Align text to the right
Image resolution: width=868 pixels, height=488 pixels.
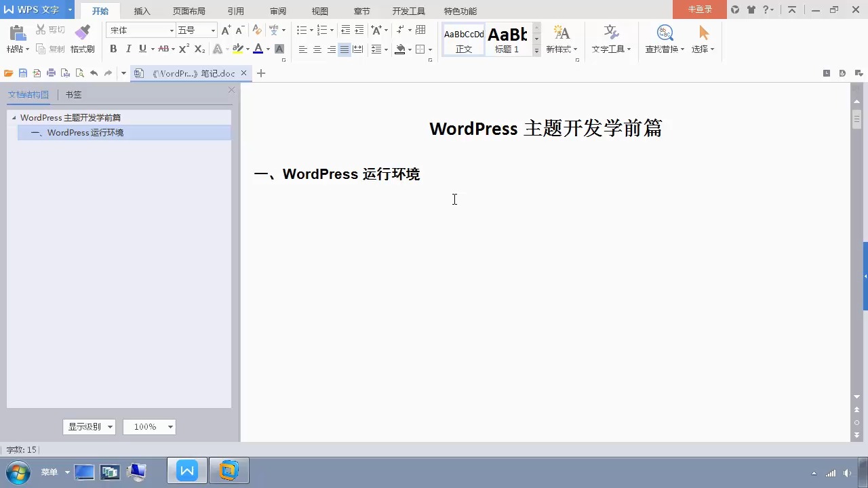click(331, 49)
